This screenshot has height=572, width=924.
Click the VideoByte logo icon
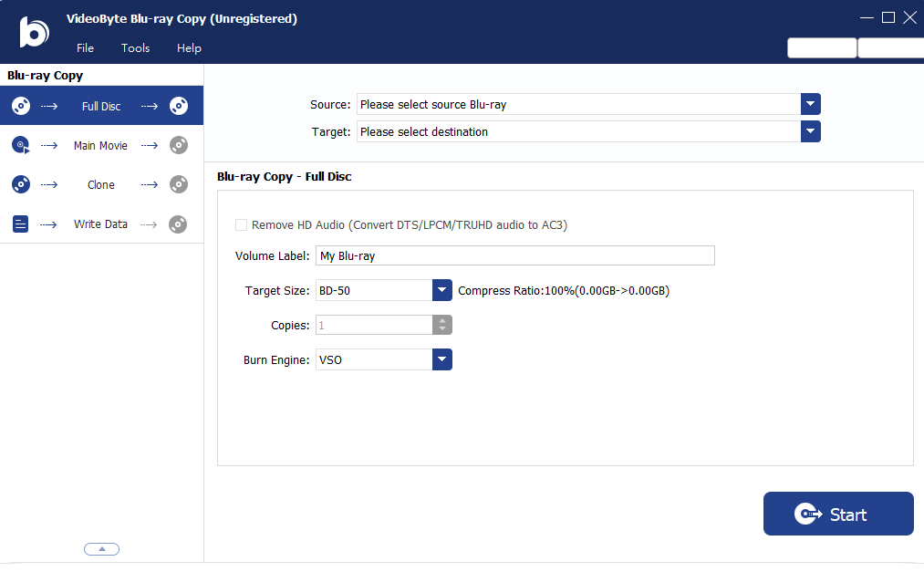click(34, 32)
